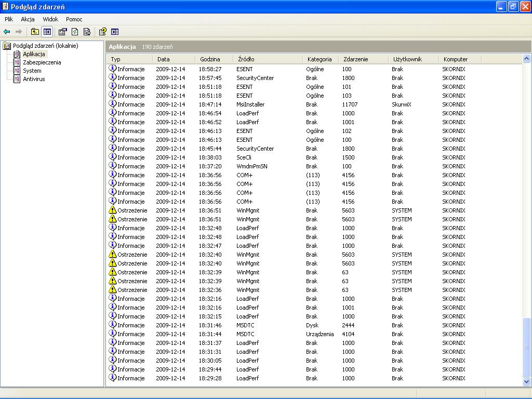Click the vertical scrollbar thumb

(x=527, y=347)
